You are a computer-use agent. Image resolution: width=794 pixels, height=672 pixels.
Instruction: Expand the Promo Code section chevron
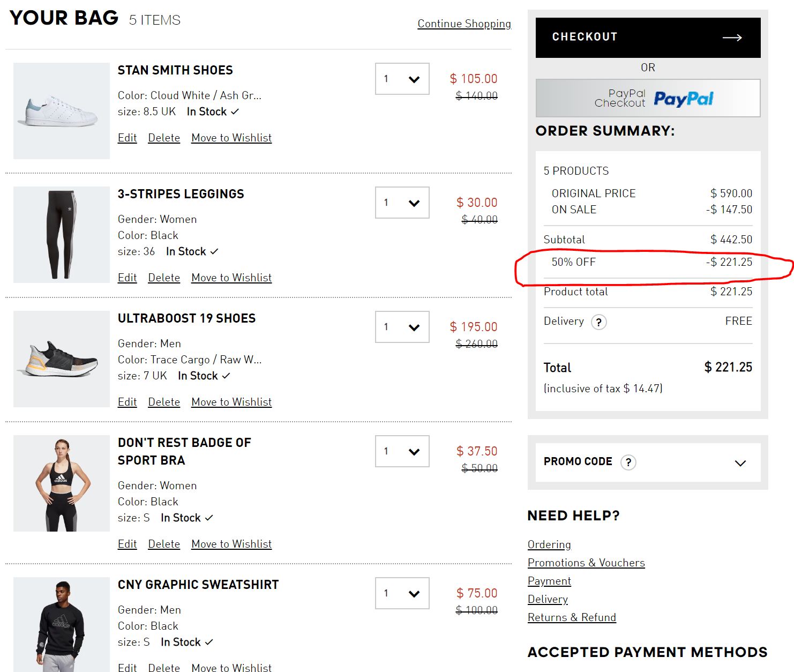coord(740,463)
